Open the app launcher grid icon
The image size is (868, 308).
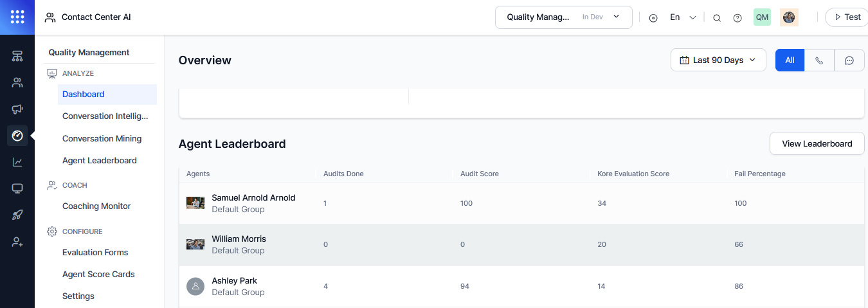[x=17, y=17]
